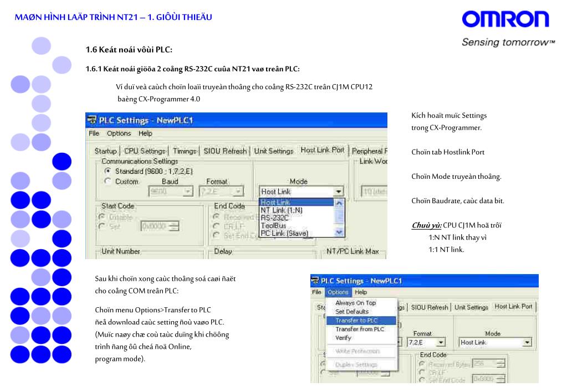567x392 pixels.
Task: Open Options menu in upper PLC Settings window
Action: (119, 133)
